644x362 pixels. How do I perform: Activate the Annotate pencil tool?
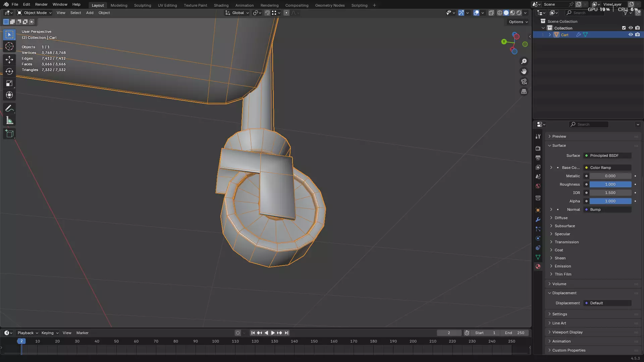(9, 109)
